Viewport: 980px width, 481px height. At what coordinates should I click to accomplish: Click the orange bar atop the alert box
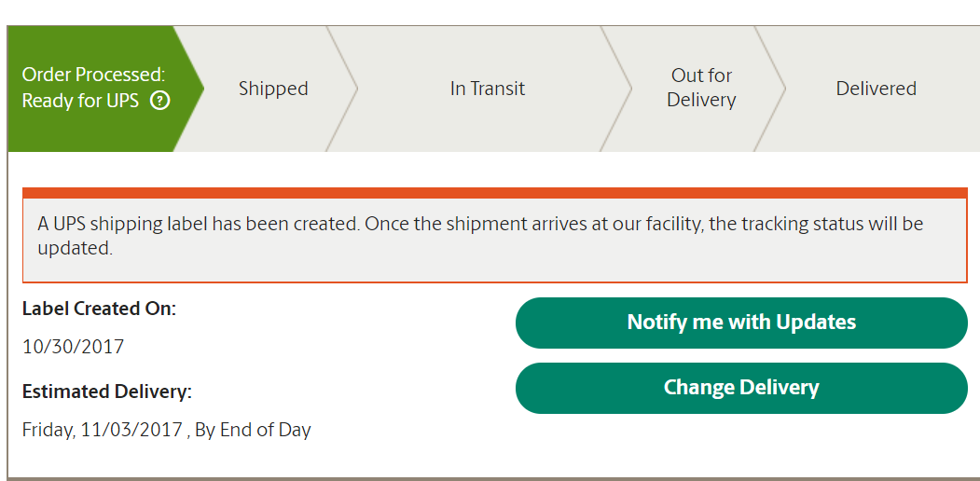click(495, 193)
